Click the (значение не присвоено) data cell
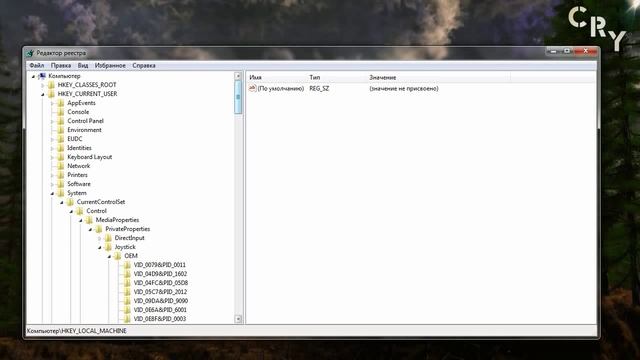Viewport: 640px width, 360px height. 404,88
